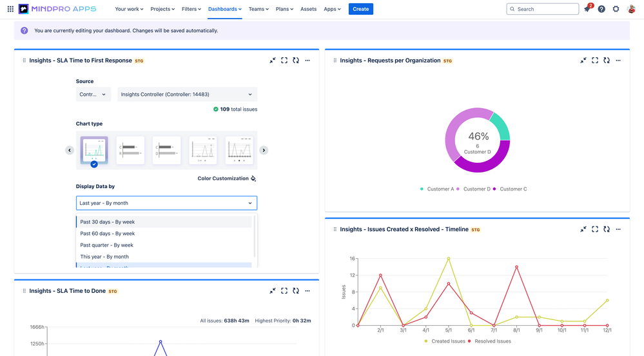This screenshot has height=356, width=644.
Task: Open the Your work dropdown
Action: [x=129, y=9]
